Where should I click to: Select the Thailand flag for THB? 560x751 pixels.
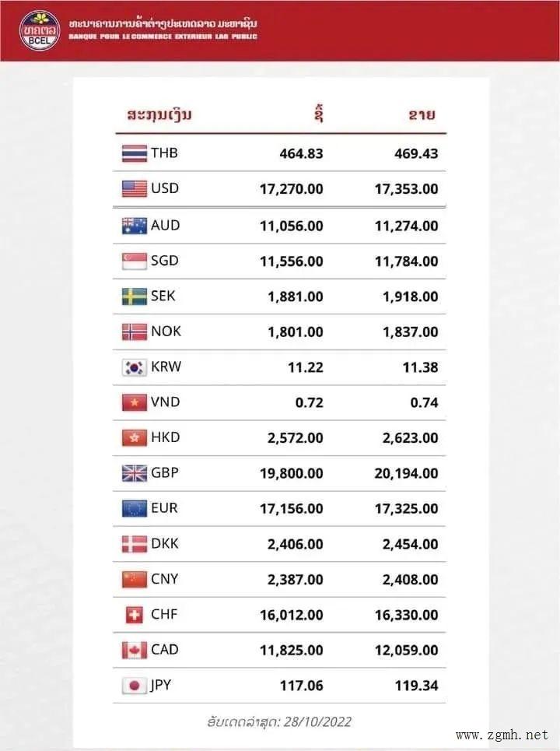tap(135, 153)
